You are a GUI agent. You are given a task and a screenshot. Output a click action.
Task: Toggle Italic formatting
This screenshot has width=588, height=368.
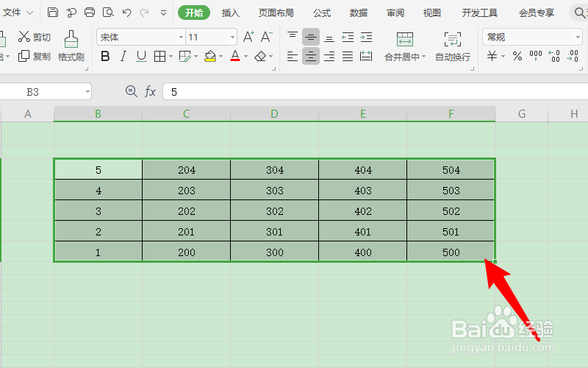[x=123, y=57]
